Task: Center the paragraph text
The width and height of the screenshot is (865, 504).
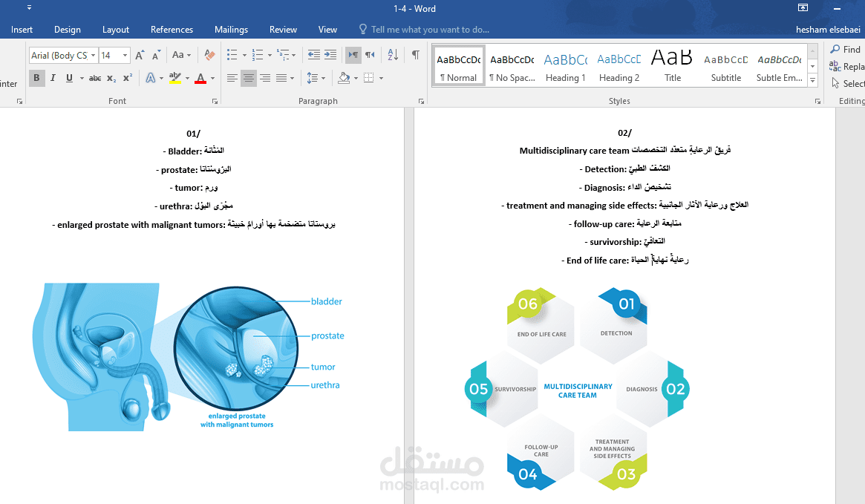Action: [x=249, y=78]
